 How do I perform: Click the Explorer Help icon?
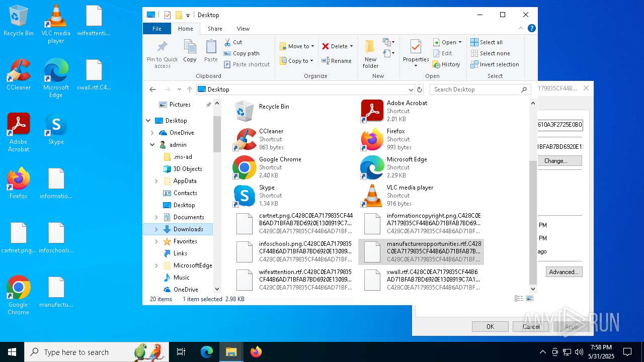532,29
